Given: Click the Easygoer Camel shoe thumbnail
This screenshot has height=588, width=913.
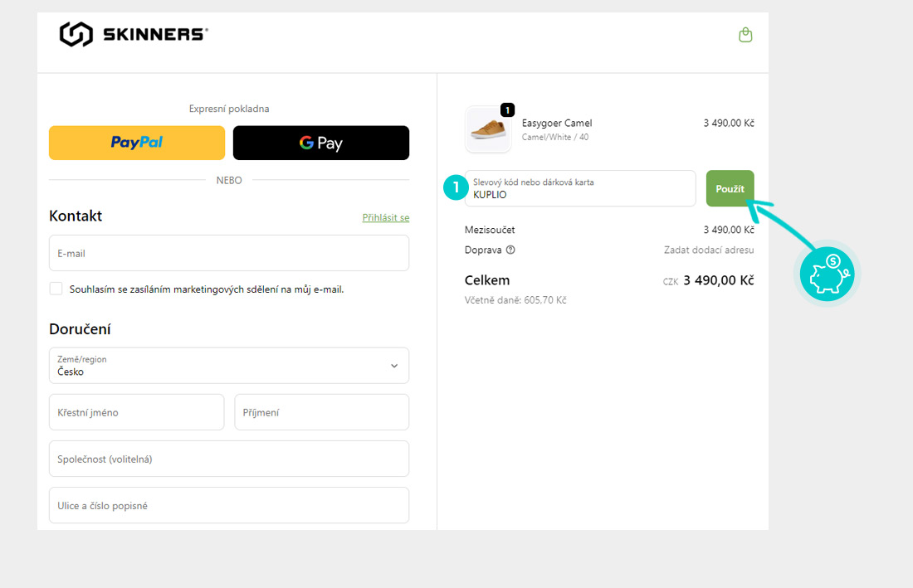Looking at the screenshot, I should coord(488,129).
